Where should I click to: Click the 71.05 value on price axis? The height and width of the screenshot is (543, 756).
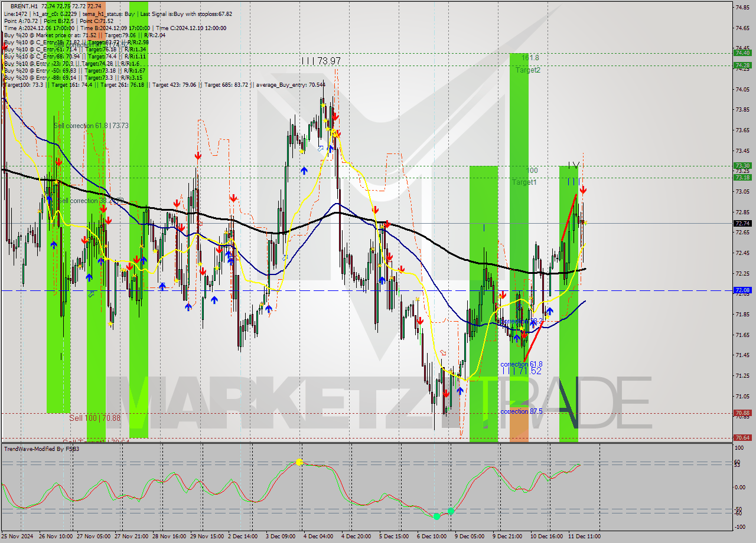pyautogui.click(x=742, y=395)
